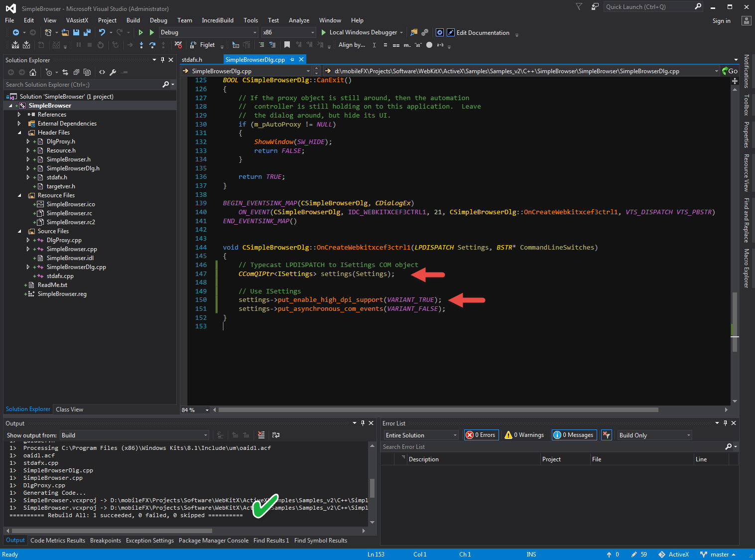
Task: Click Clear All icon in Output panel
Action: [261, 435]
